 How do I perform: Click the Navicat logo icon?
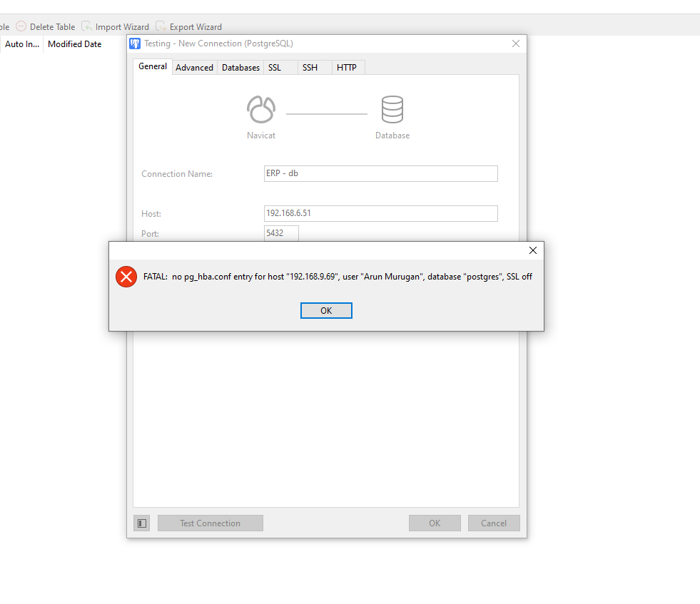pyautogui.click(x=261, y=109)
